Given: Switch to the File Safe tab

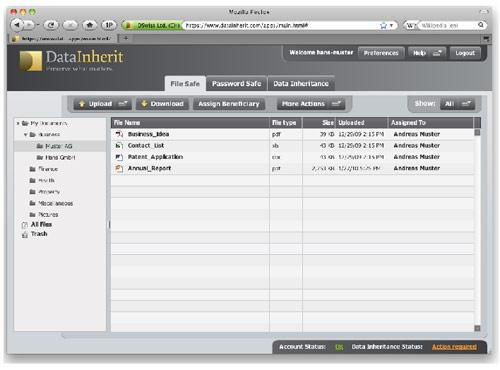Looking at the screenshot, I should click(x=185, y=84).
